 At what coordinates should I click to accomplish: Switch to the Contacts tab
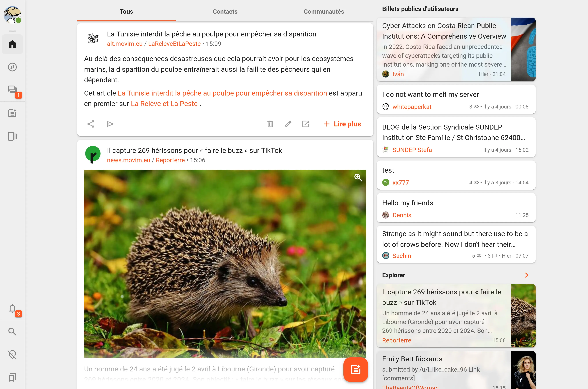(x=225, y=12)
